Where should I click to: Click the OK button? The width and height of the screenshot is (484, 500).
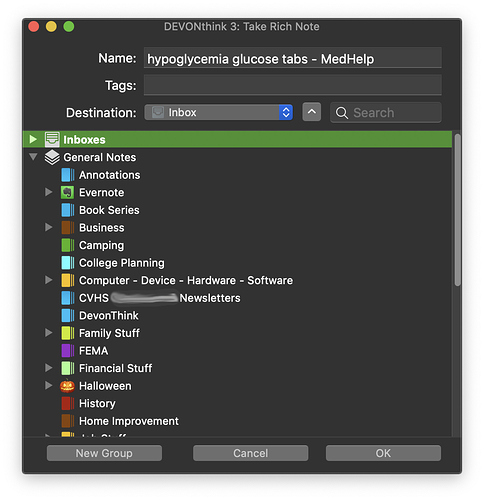383,453
